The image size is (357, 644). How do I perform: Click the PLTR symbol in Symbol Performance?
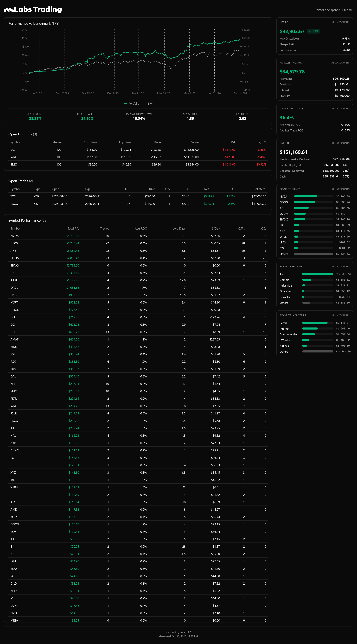pos(14,399)
